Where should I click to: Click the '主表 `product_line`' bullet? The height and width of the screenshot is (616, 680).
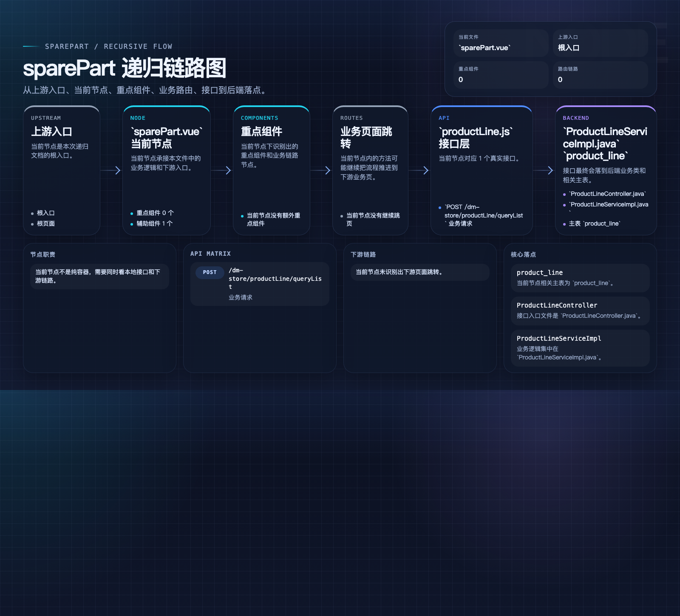pyautogui.click(x=595, y=223)
